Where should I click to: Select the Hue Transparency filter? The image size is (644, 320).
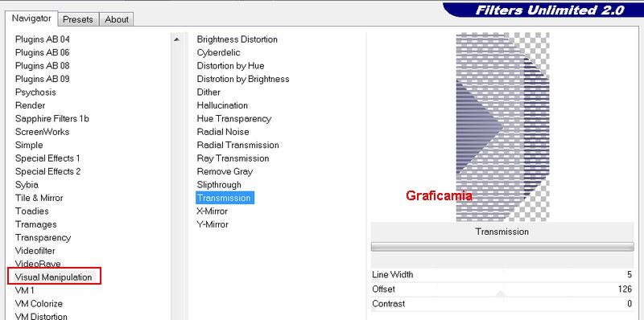[x=234, y=118]
